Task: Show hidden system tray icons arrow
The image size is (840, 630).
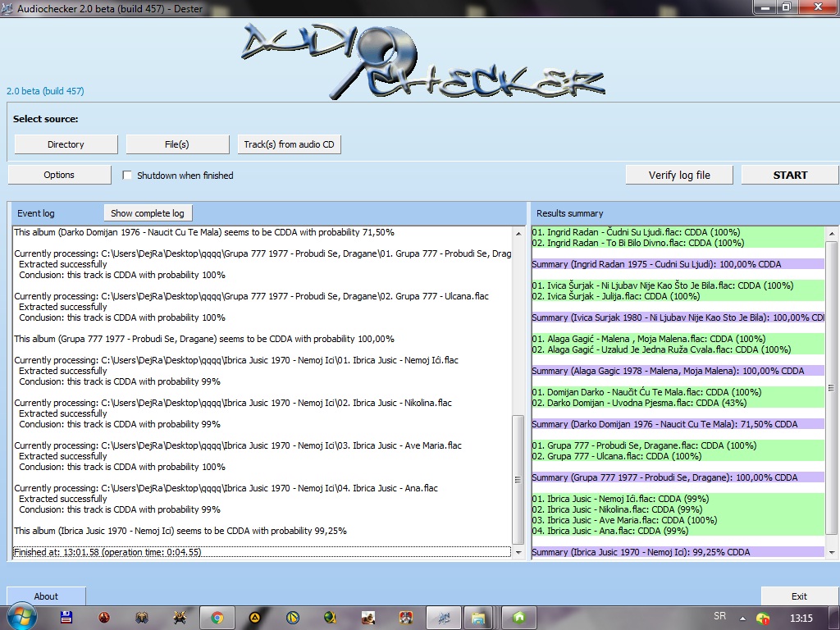Action: pos(742,619)
